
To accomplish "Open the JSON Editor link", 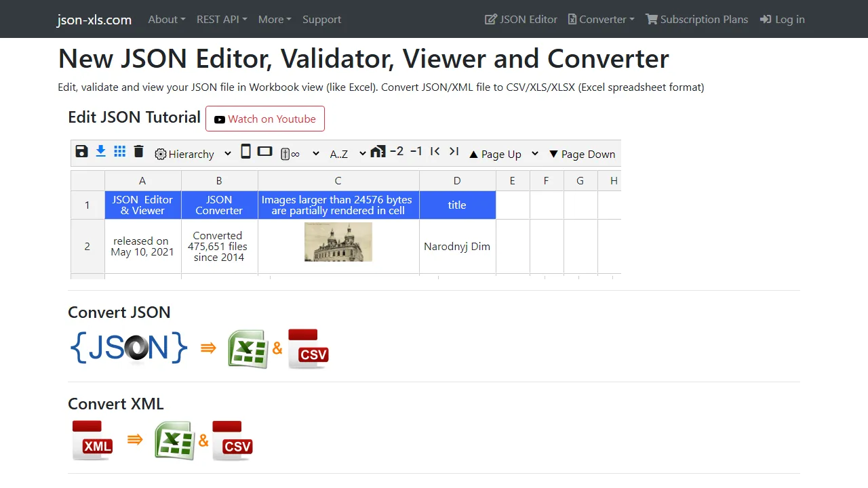I will [521, 19].
